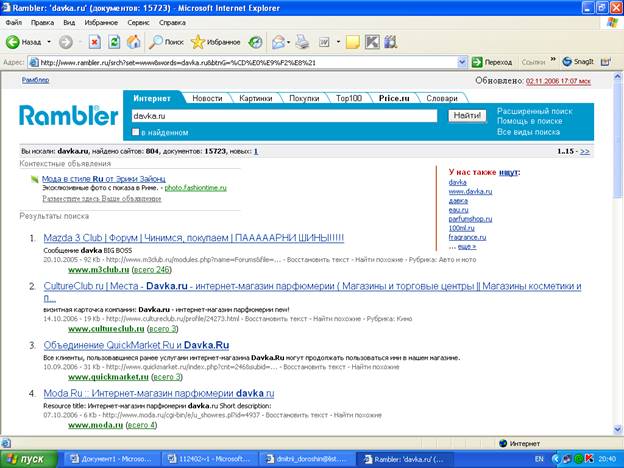
Task: Click the SnagIt toolbar button
Action: click(x=578, y=62)
